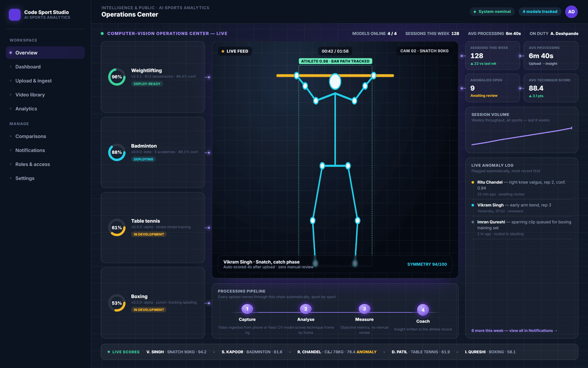Click the Table tennis IN DEVELOPMENT badge
The image size is (588, 368).
pyautogui.click(x=148, y=235)
